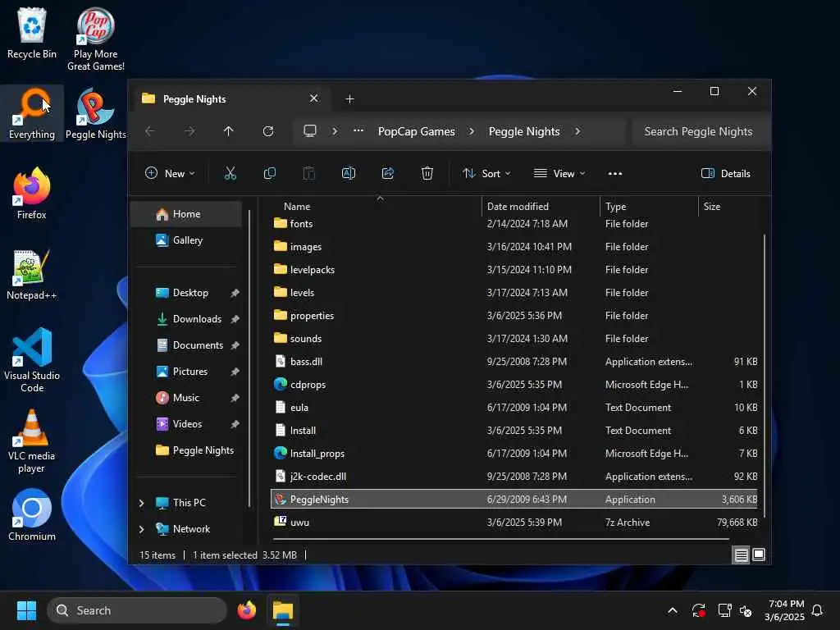Open Documents in navigation pane
Viewport: 840px width, 630px height.
pyautogui.click(x=186, y=345)
